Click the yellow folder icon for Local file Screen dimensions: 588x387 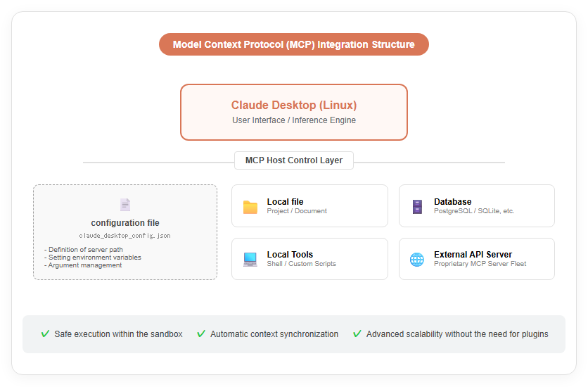pos(250,207)
